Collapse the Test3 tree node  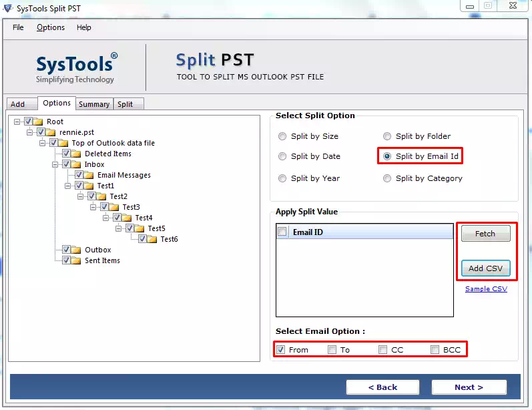tap(93, 207)
